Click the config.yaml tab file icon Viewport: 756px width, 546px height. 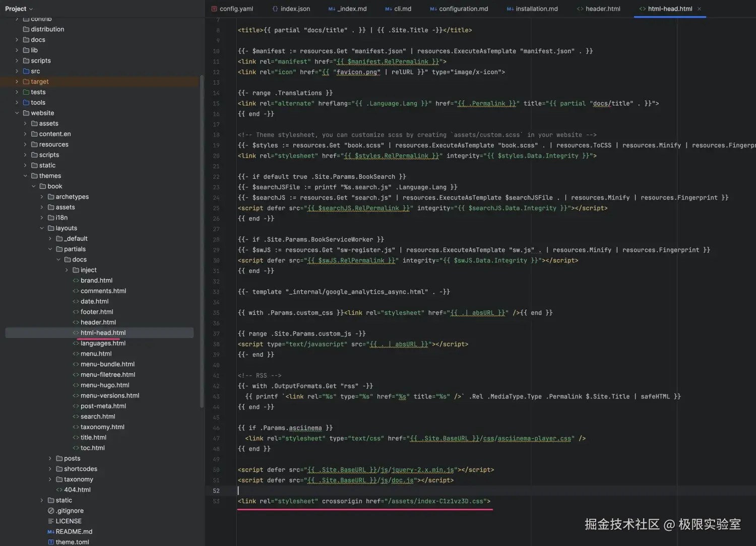click(x=214, y=9)
